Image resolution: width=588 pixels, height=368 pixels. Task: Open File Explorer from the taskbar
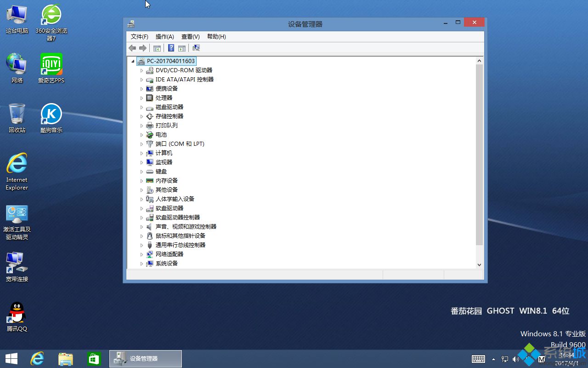(66, 359)
